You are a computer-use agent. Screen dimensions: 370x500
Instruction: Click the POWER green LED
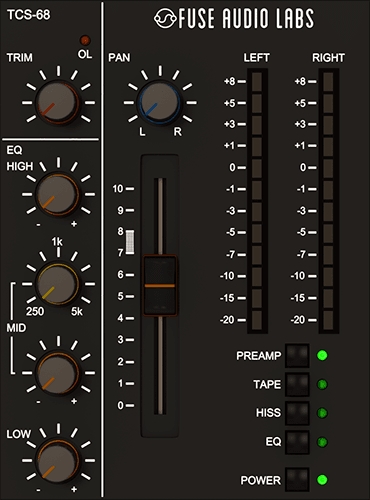322,480
